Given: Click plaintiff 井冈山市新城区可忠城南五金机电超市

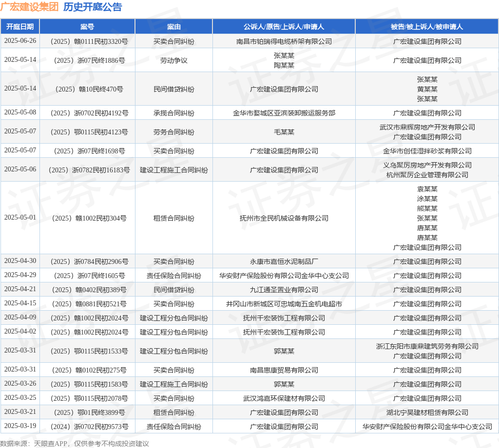Looking at the screenshot, I should pyautogui.click(x=284, y=304).
